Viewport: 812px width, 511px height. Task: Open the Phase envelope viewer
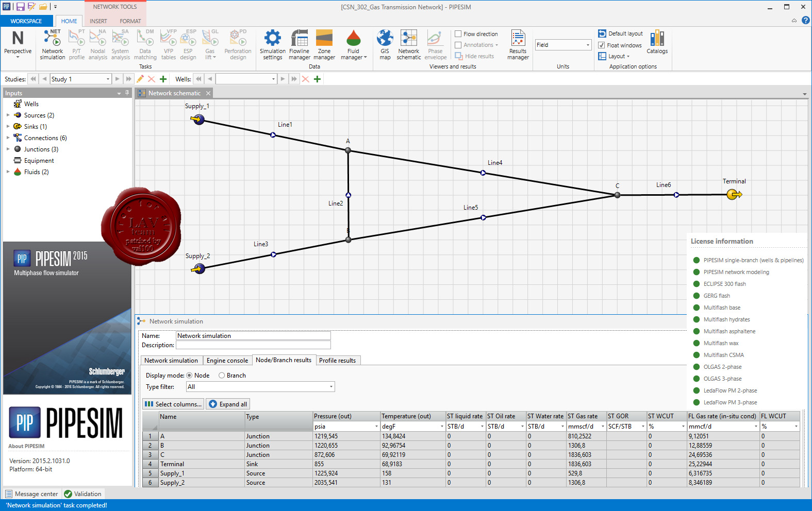tap(436, 45)
